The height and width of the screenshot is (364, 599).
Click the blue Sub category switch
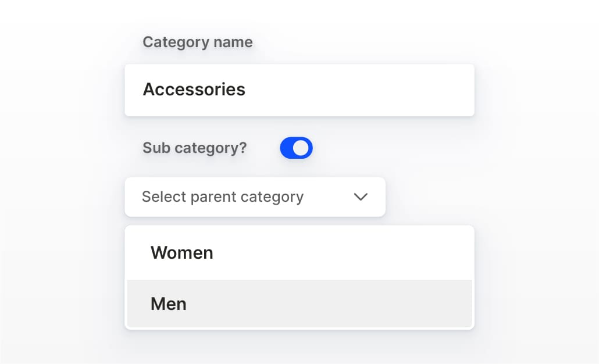click(296, 148)
